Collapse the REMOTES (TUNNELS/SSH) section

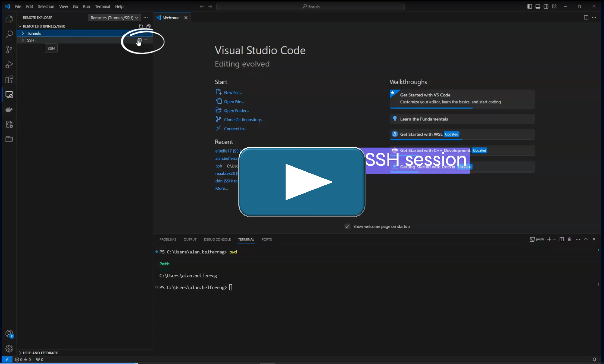coord(20,26)
